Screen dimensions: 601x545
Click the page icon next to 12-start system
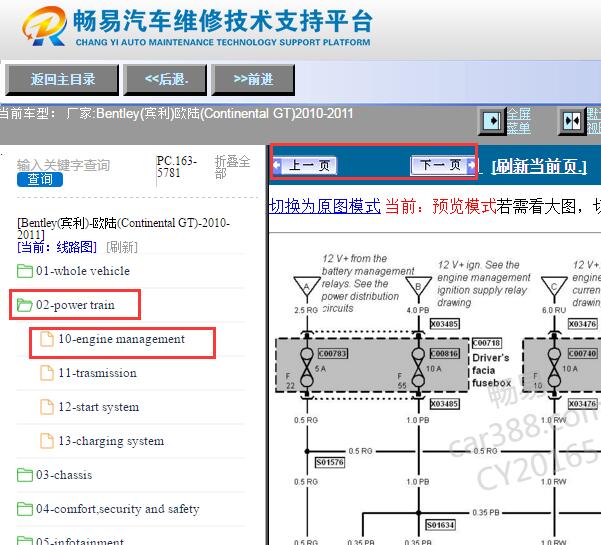(47, 407)
